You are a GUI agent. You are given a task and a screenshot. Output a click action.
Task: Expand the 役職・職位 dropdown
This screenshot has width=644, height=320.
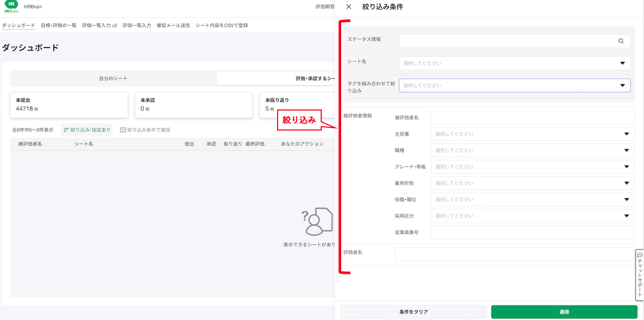(532, 199)
